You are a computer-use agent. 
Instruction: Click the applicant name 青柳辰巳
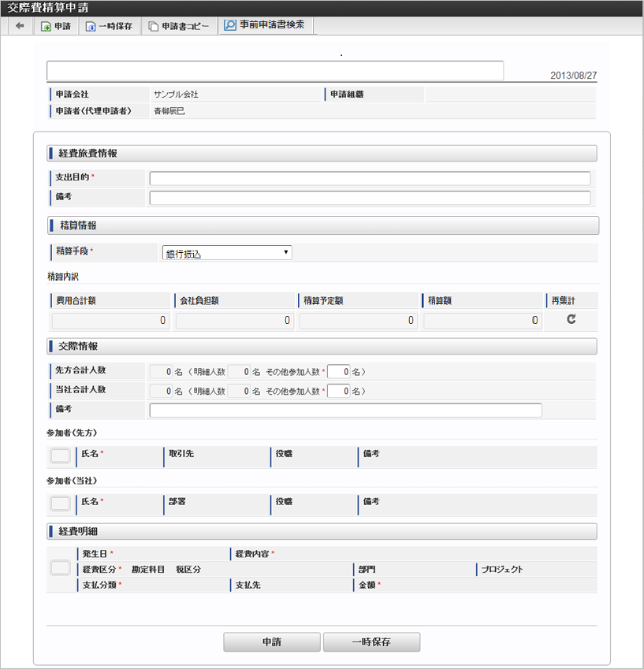(x=169, y=111)
